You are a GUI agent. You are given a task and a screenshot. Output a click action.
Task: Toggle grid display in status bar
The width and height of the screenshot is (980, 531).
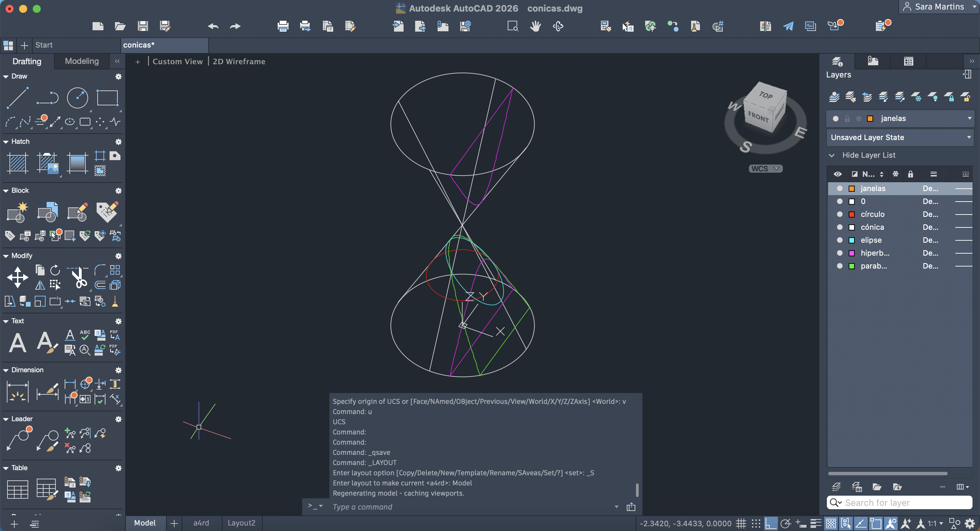[741, 524]
